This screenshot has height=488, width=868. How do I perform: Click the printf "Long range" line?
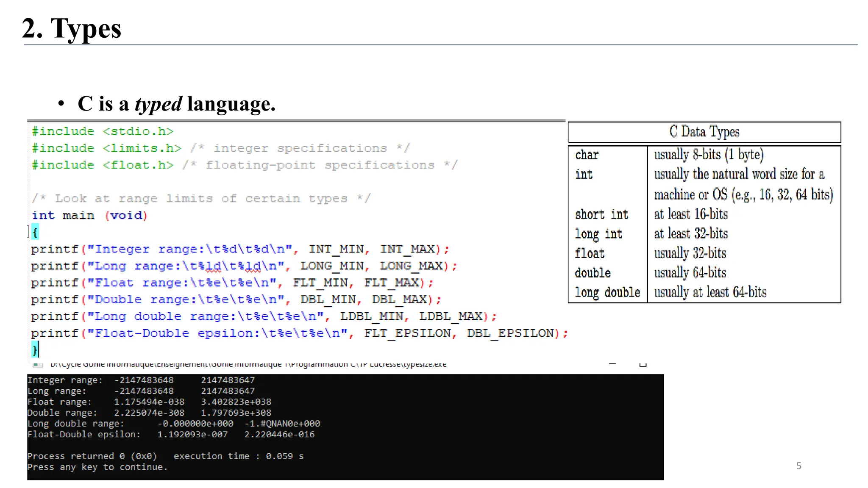(244, 266)
